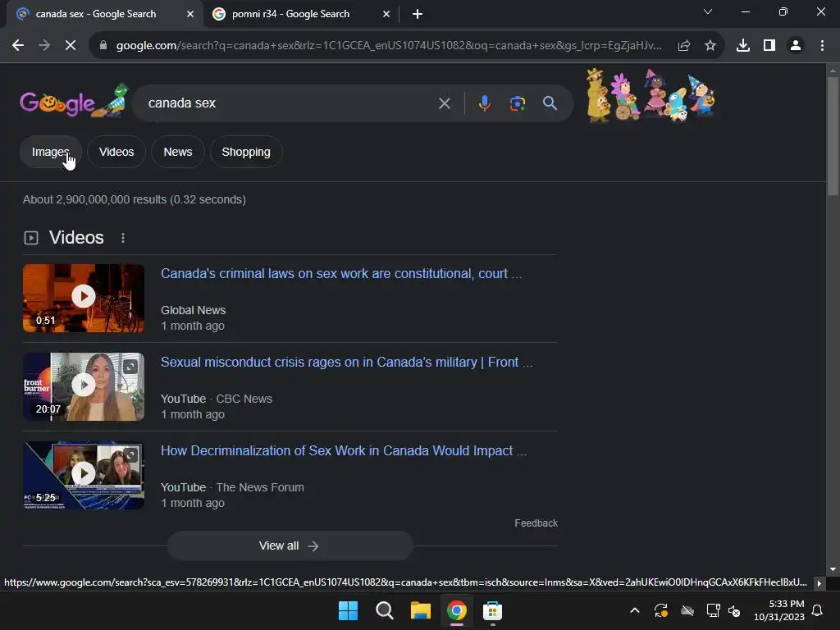Click the 'Videos' section heading
Screen dimensions: 840x630
tap(76, 238)
